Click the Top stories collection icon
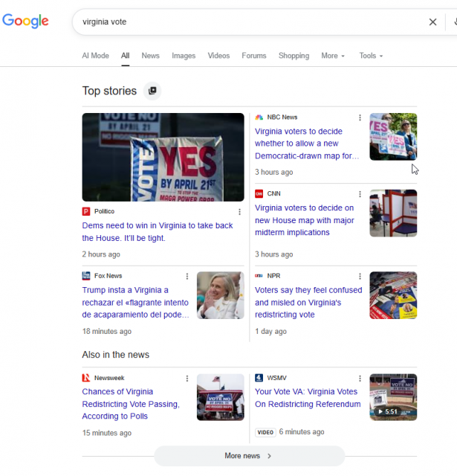The image size is (457, 476). 152,91
